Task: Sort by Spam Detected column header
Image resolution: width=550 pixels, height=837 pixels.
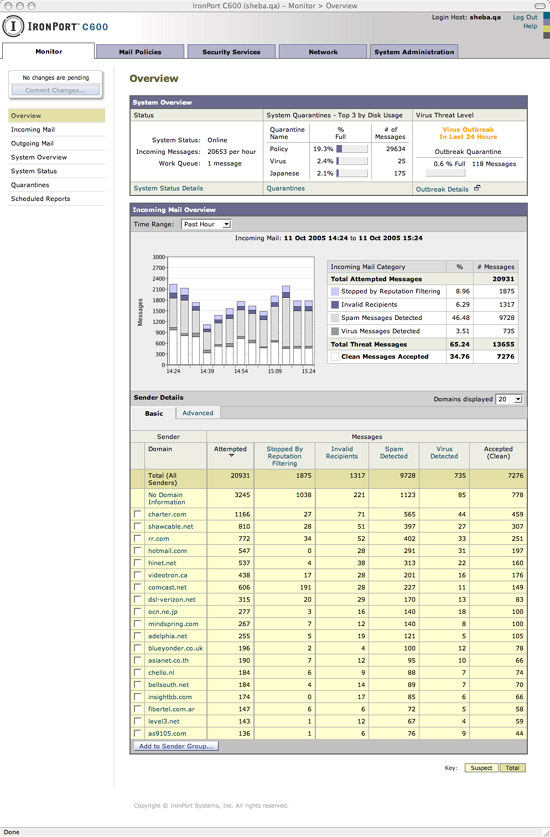Action: 394,453
